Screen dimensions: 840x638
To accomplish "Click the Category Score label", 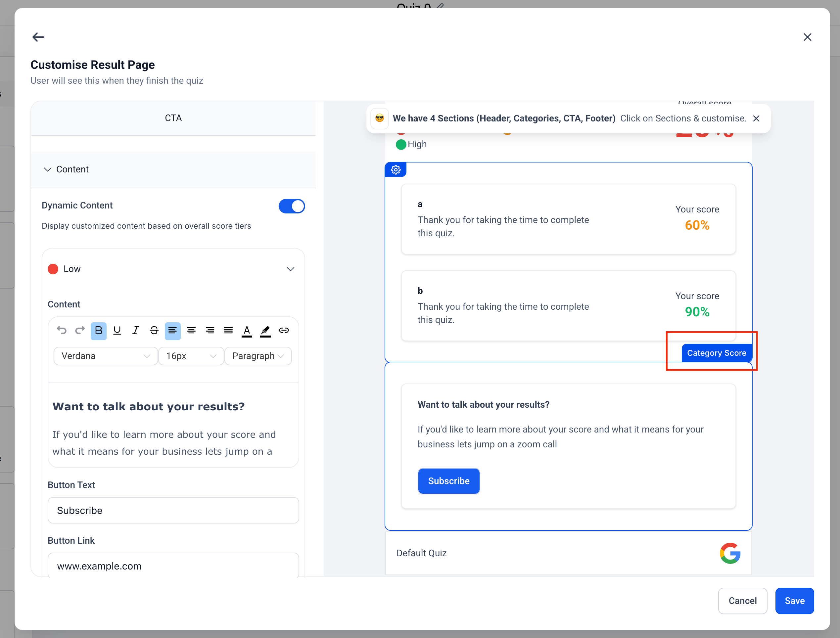I will click(717, 353).
